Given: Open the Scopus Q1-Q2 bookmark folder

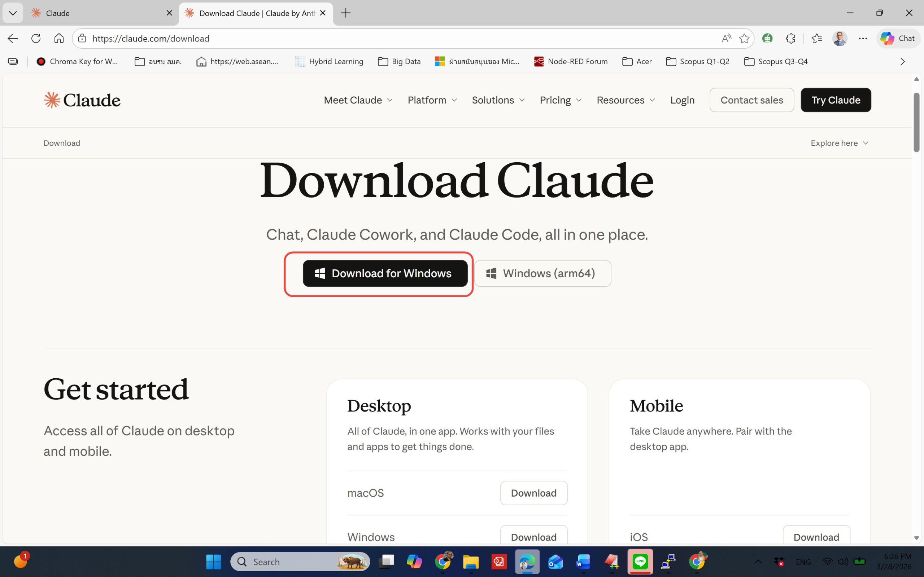Looking at the screenshot, I should point(698,61).
